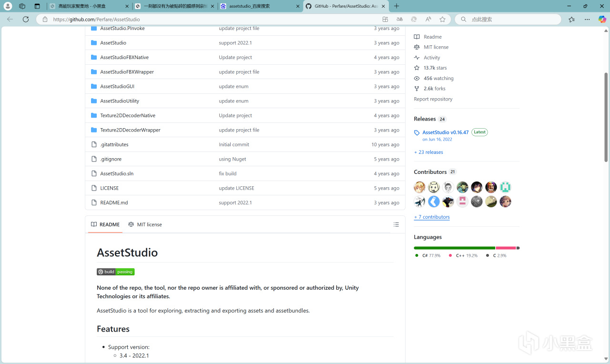610x364 pixels.
Task: Click the blue K contributor avatar
Action: coord(434,202)
